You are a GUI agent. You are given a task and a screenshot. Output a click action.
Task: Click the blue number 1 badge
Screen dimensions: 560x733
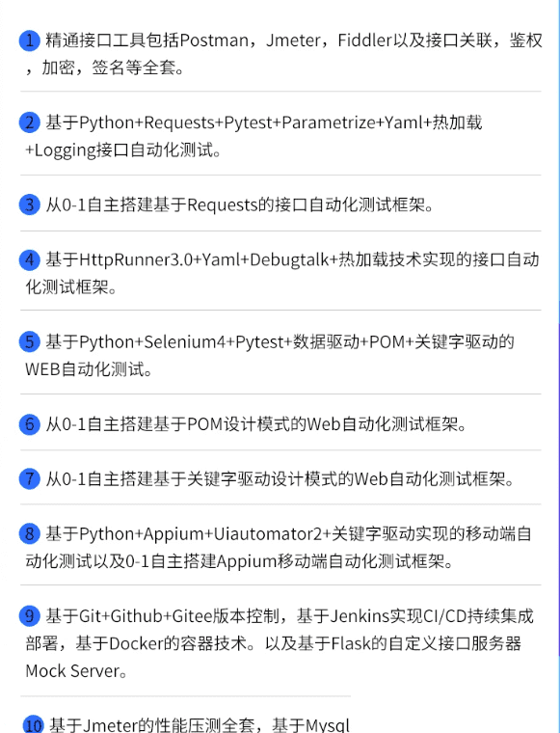pyautogui.click(x=30, y=41)
